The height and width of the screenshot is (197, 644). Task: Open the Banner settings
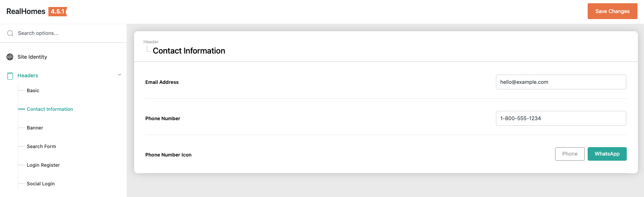click(x=35, y=128)
